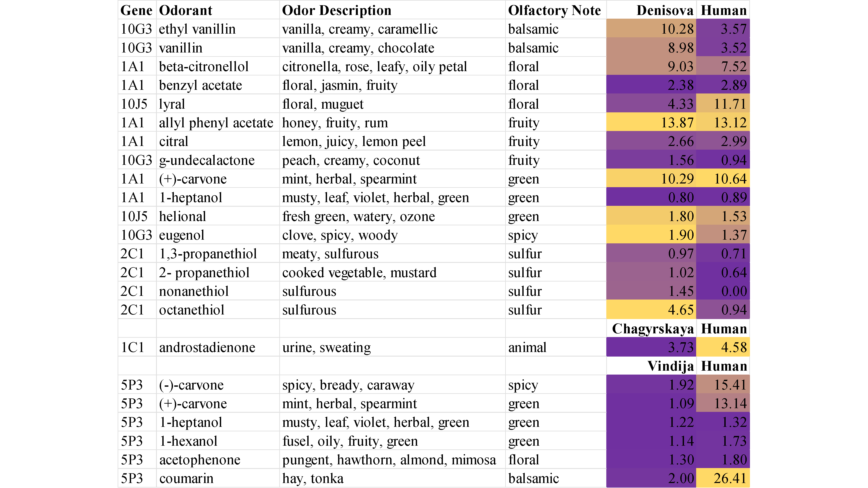Viewport: 868px width, 488px height.
Task: Select the purple cell showing 0.00
Action: pyautogui.click(x=723, y=291)
